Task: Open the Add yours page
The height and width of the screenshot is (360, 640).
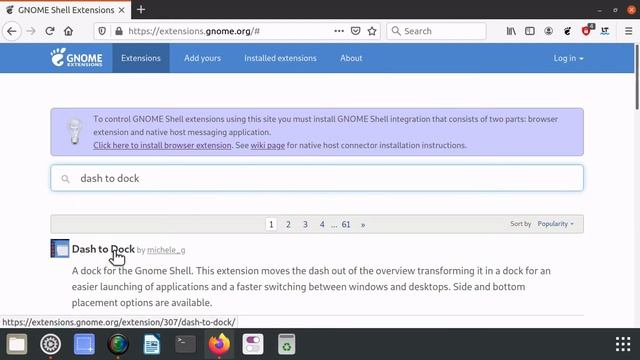Action: (202, 58)
